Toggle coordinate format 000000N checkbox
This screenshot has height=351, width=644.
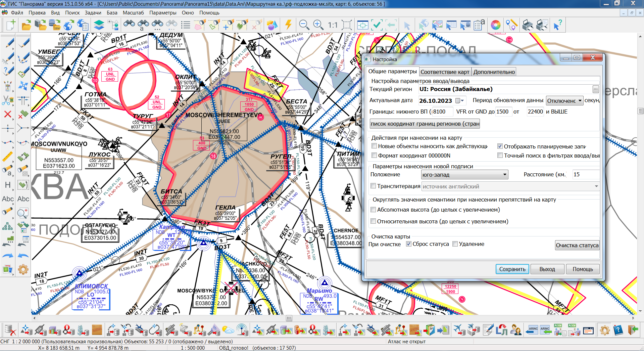(x=374, y=156)
